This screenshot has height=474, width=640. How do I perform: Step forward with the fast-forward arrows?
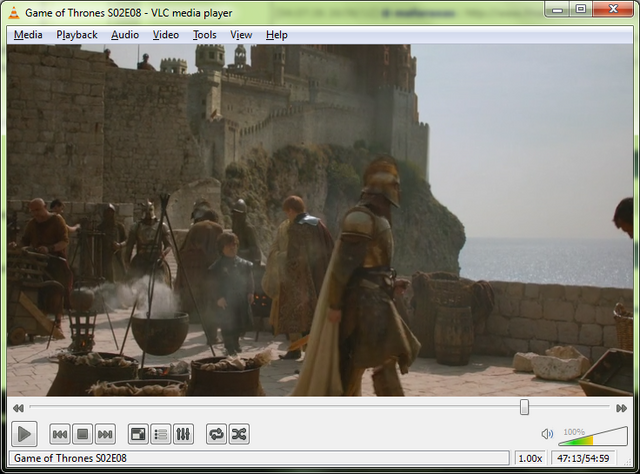click(622, 408)
